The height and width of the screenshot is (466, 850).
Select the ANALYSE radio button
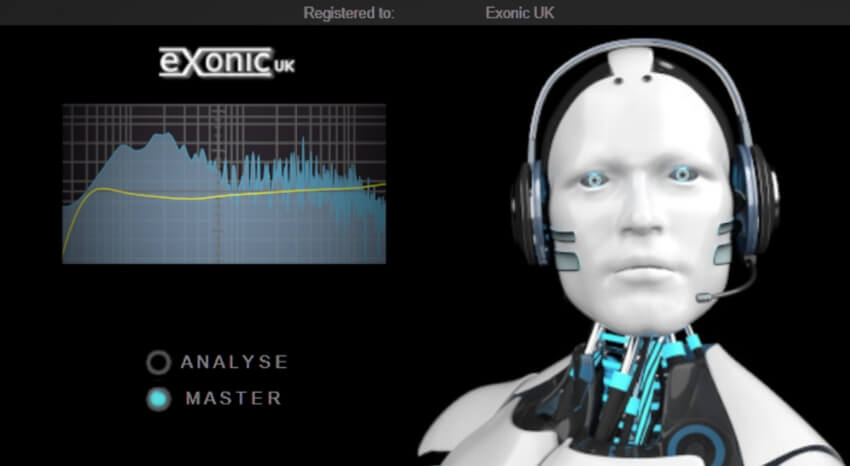tap(158, 362)
